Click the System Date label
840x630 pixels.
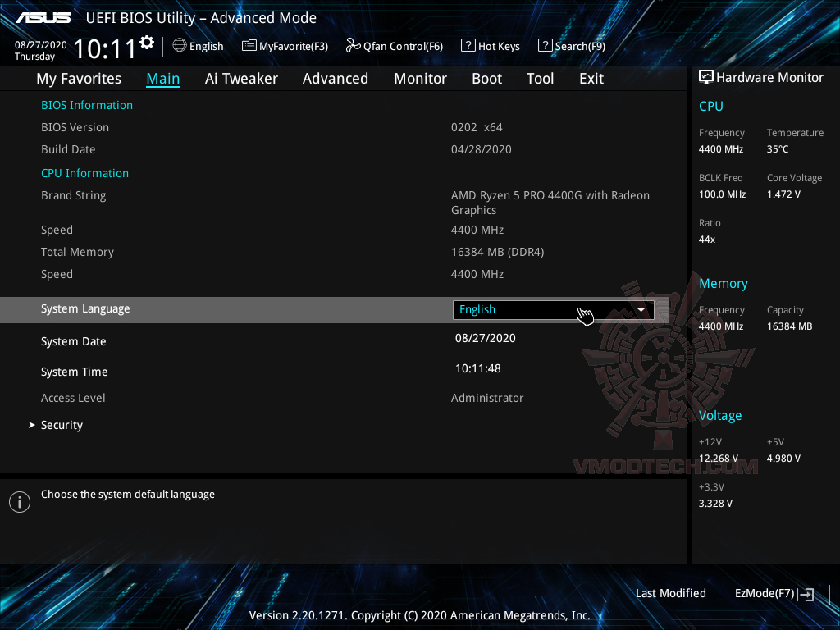[73, 341]
